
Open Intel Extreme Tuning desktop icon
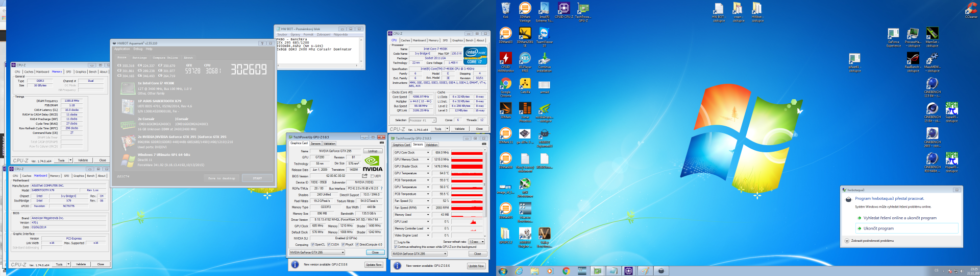[544, 12]
